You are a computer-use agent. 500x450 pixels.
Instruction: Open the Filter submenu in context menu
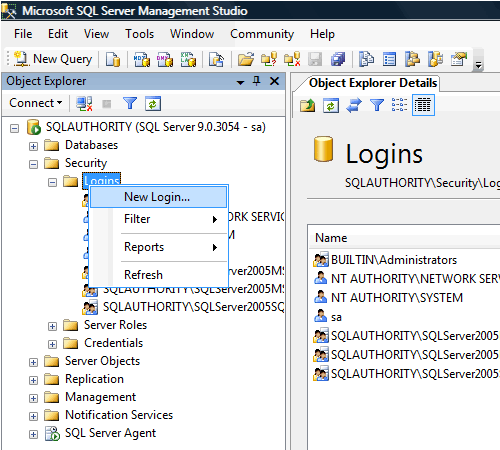pyautogui.click(x=159, y=219)
